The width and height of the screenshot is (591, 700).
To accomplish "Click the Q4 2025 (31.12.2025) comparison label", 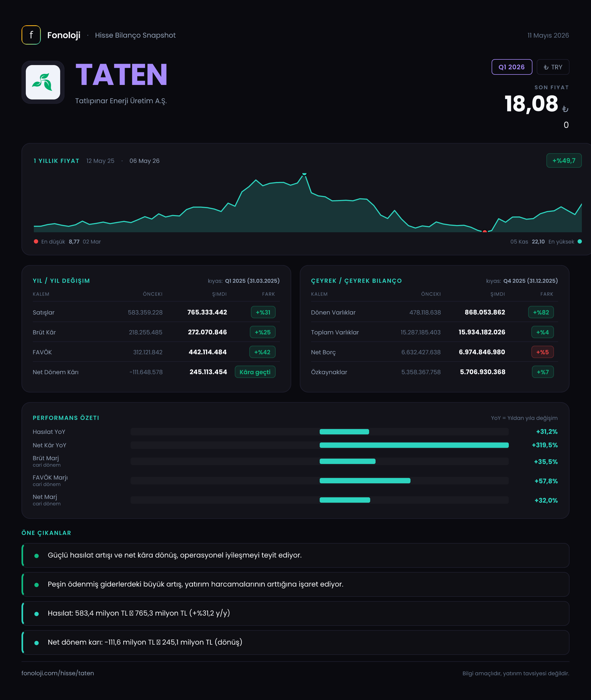I will (531, 281).
